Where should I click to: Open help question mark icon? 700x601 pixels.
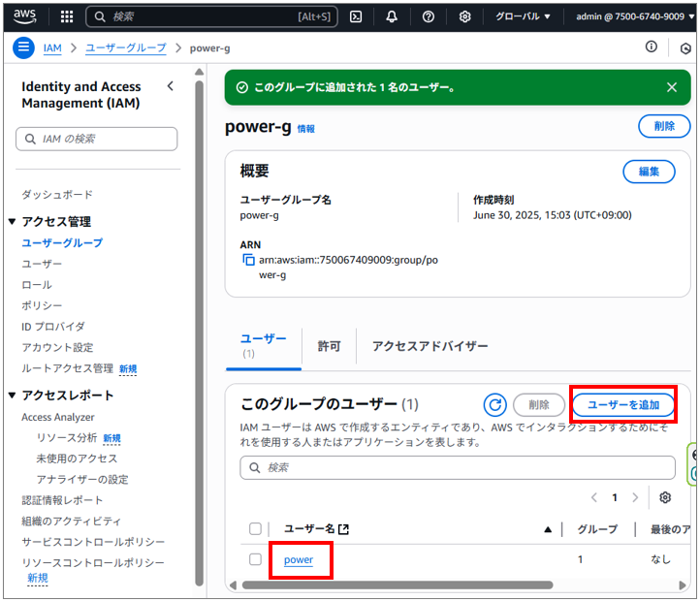[429, 16]
